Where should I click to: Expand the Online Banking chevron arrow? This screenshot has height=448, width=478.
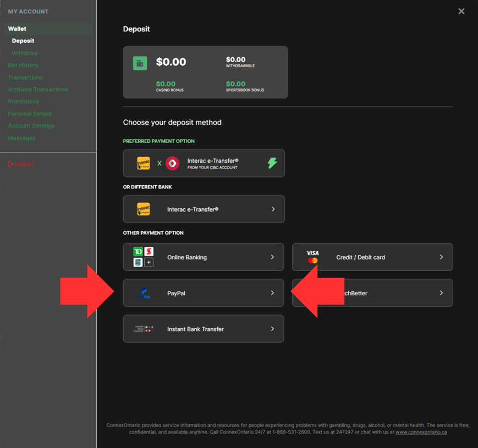[272, 257]
